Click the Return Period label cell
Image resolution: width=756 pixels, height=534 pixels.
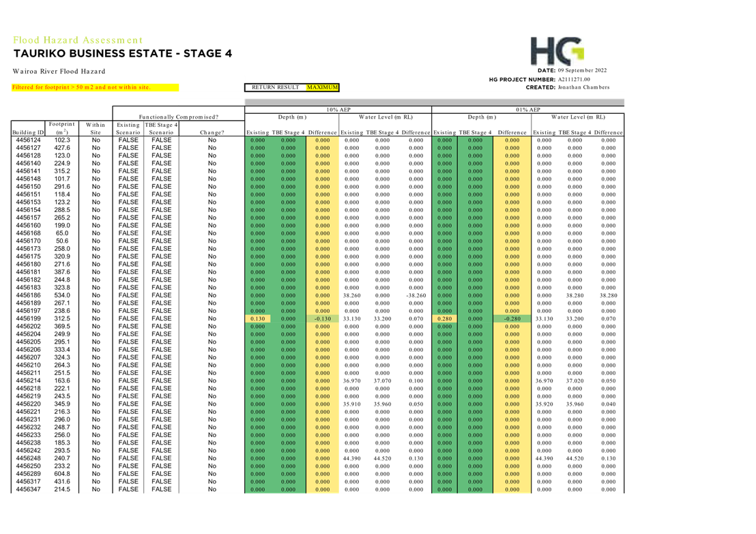coord(275,87)
